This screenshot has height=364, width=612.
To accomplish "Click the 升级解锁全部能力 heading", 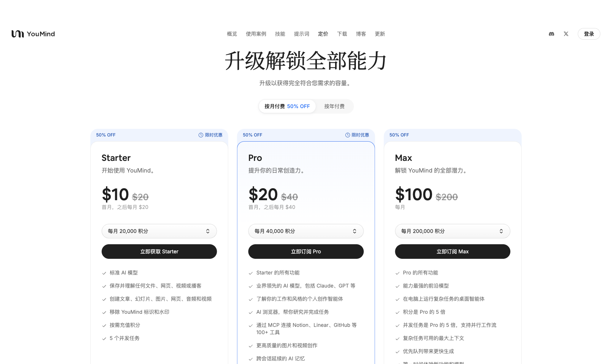I will click(306, 60).
